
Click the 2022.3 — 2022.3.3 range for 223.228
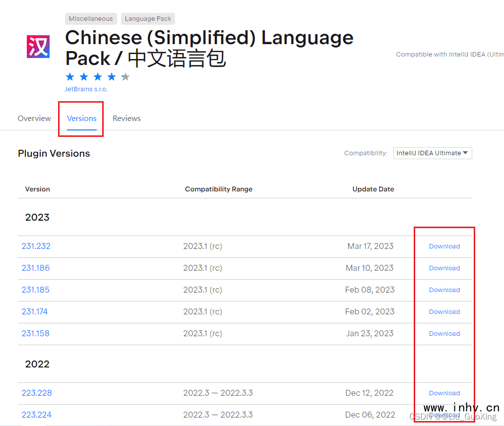point(218,393)
